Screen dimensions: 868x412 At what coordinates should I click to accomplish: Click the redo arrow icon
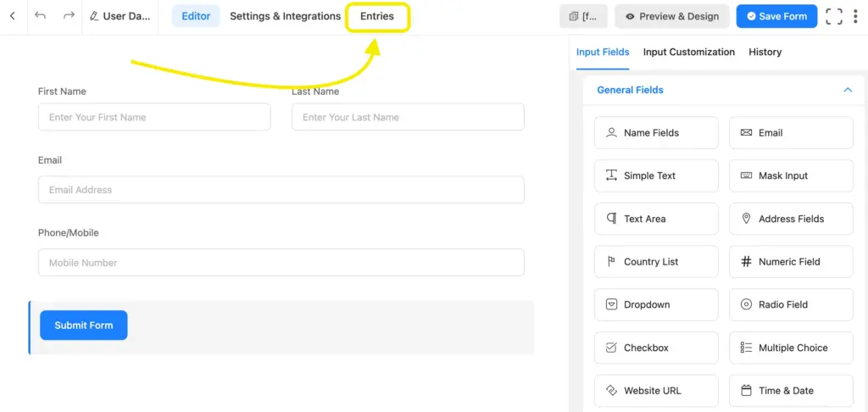pos(69,15)
